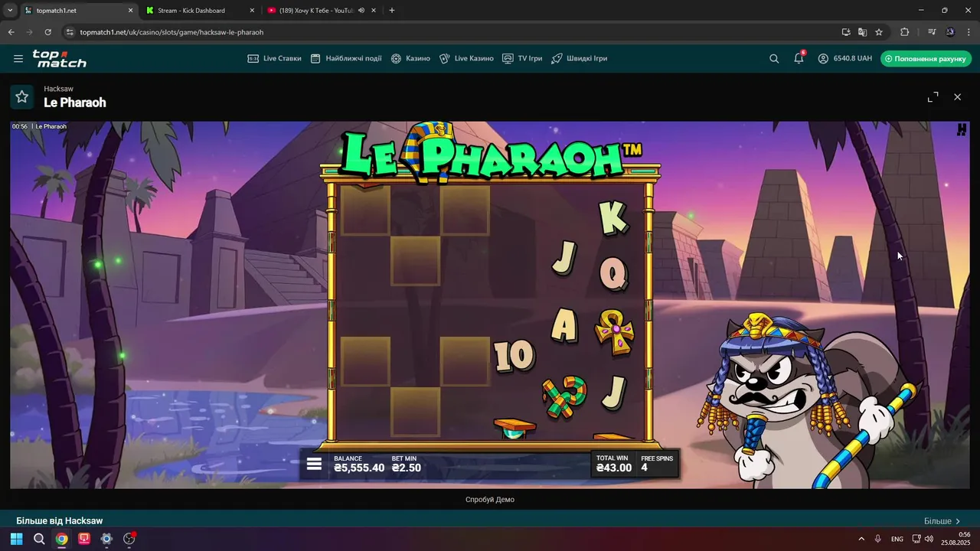
Task: Click the site search magnifier icon
Action: 774,58
